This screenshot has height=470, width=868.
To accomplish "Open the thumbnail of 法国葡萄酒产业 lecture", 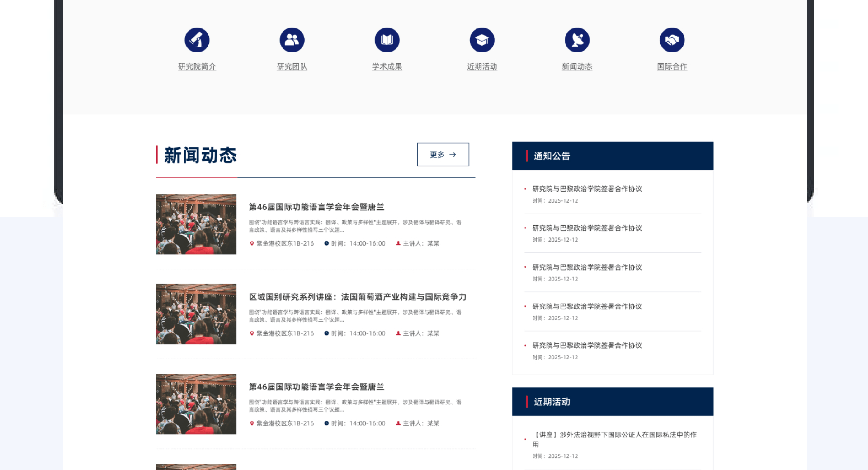I will coord(196,314).
